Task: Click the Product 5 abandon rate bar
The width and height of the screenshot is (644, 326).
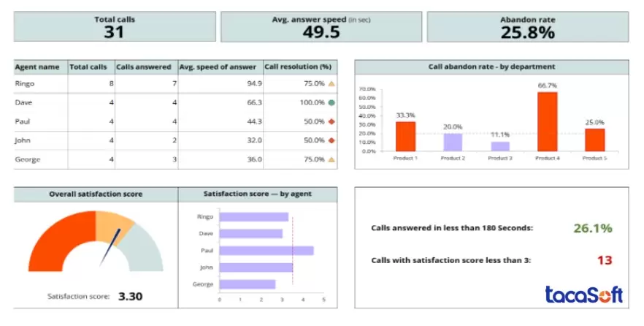Action: [594, 140]
